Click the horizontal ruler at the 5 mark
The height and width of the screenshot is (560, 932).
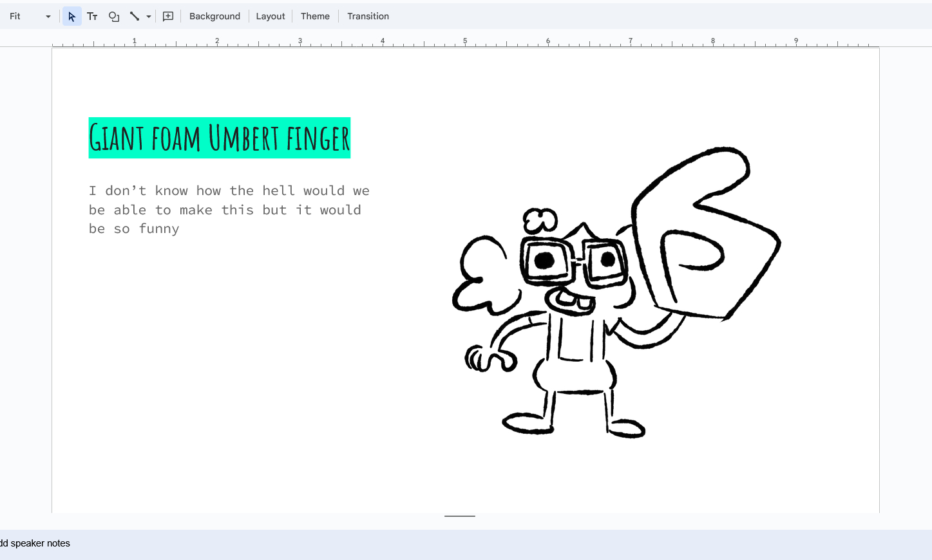(x=465, y=42)
